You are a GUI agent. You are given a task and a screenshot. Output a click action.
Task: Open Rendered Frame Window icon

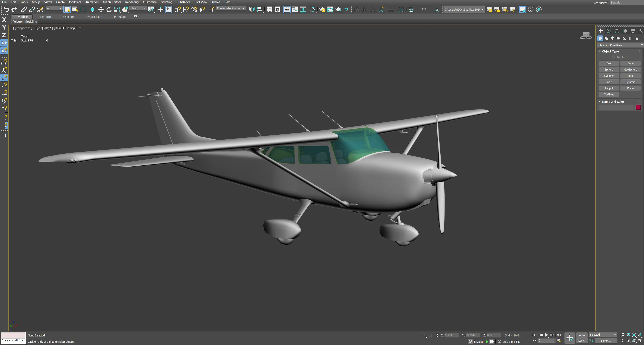[x=330, y=10]
